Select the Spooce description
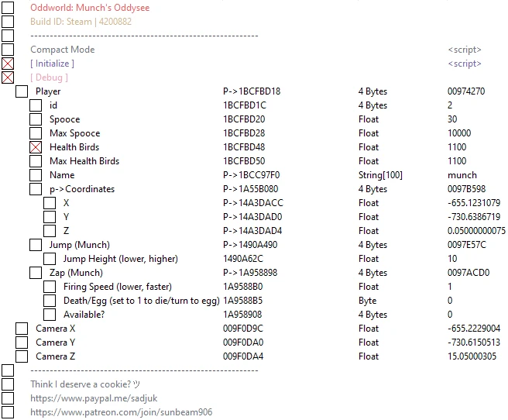508x420 pixels. point(65,119)
